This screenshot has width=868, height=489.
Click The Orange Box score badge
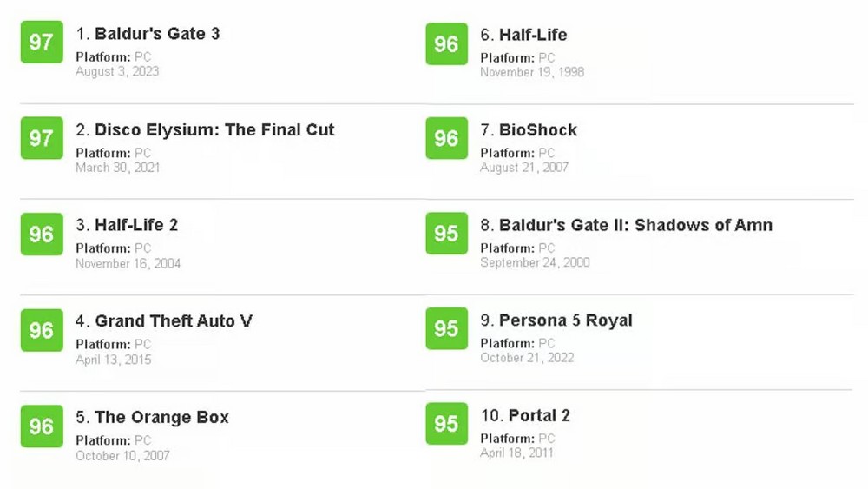[x=42, y=426]
